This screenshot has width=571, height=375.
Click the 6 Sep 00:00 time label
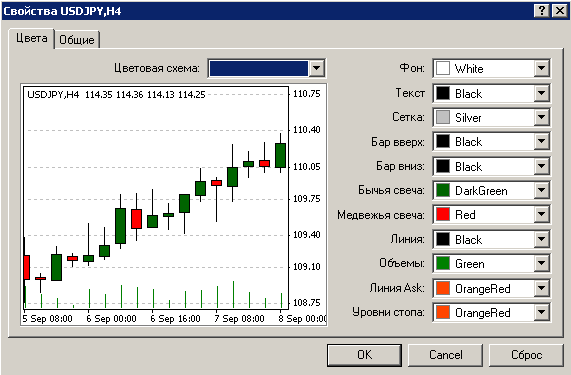click(111, 319)
